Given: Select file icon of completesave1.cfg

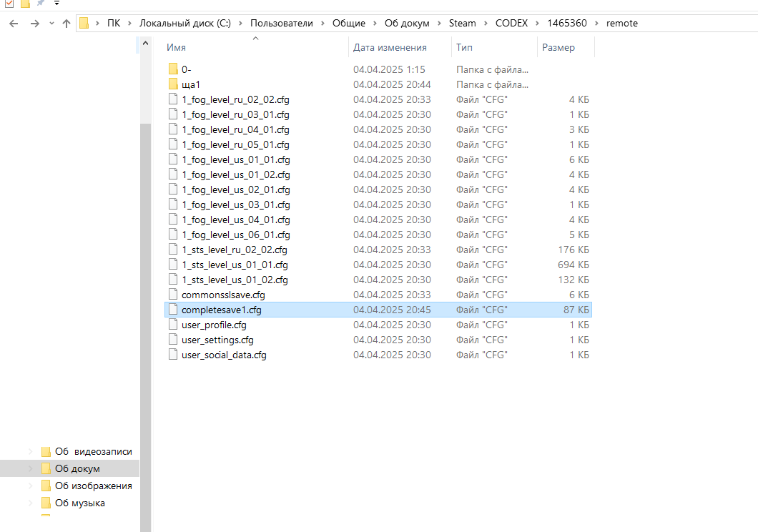Looking at the screenshot, I should point(173,309).
